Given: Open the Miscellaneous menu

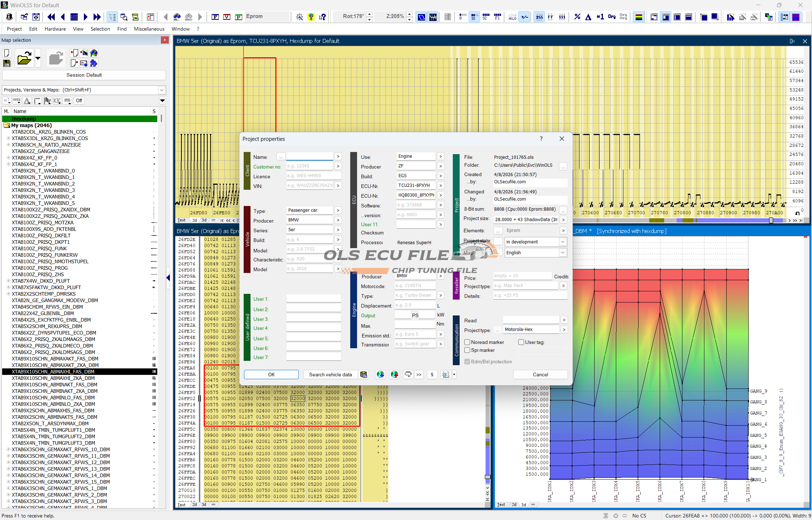Looking at the screenshot, I should click(149, 29).
